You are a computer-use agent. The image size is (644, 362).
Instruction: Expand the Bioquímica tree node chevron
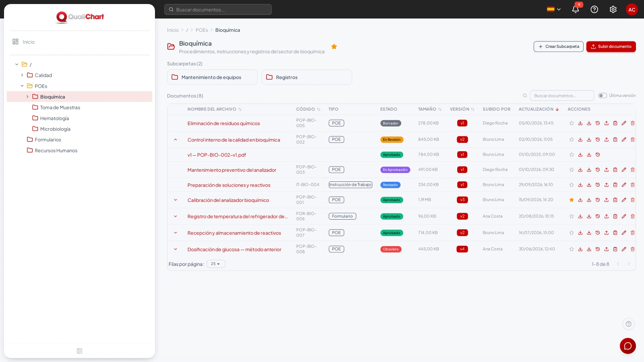(x=27, y=97)
